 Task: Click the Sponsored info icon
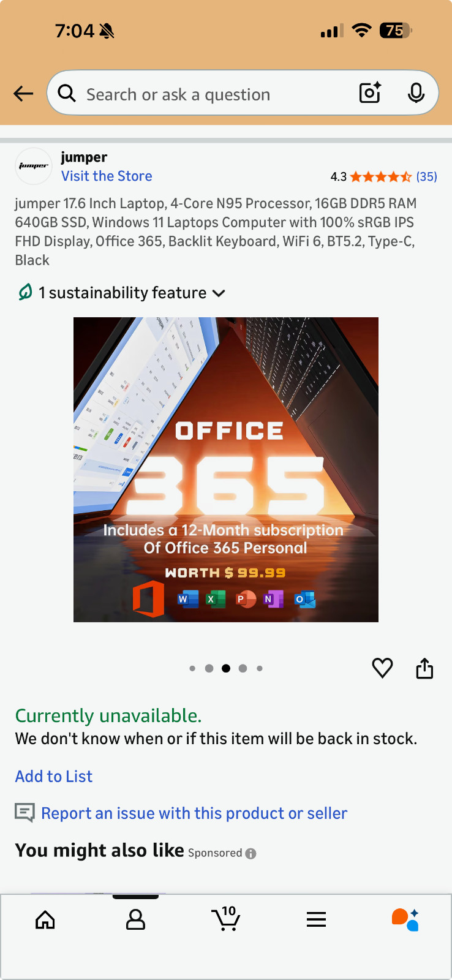(x=250, y=853)
